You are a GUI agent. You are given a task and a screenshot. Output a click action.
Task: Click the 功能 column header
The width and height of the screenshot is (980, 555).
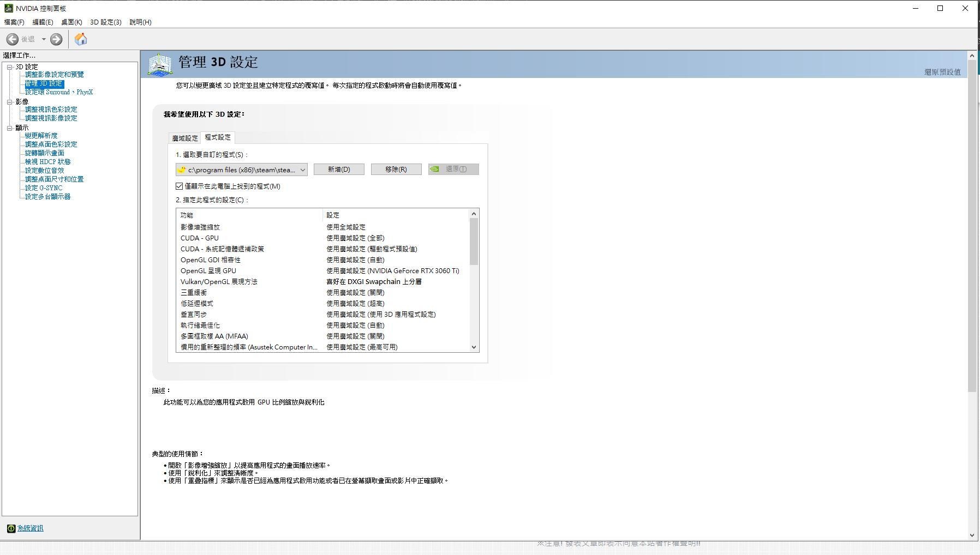[x=249, y=215]
